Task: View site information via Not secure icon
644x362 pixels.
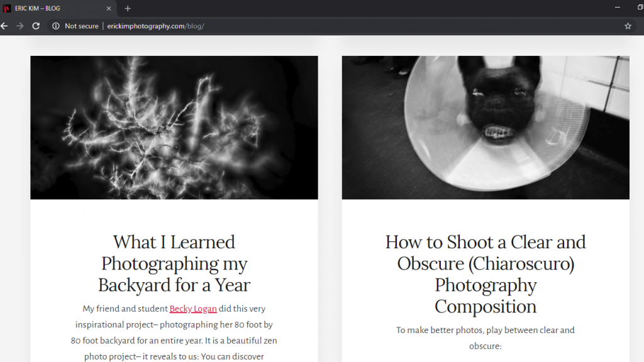Action: point(55,26)
